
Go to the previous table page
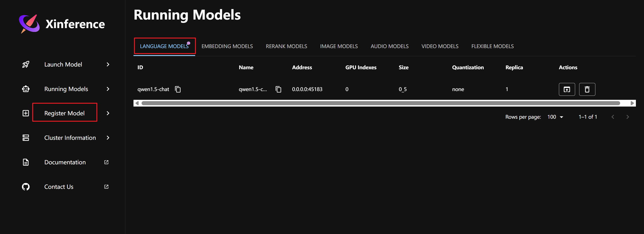click(x=612, y=117)
